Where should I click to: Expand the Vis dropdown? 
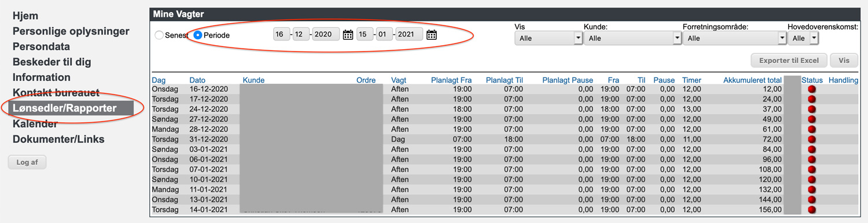point(548,38)
